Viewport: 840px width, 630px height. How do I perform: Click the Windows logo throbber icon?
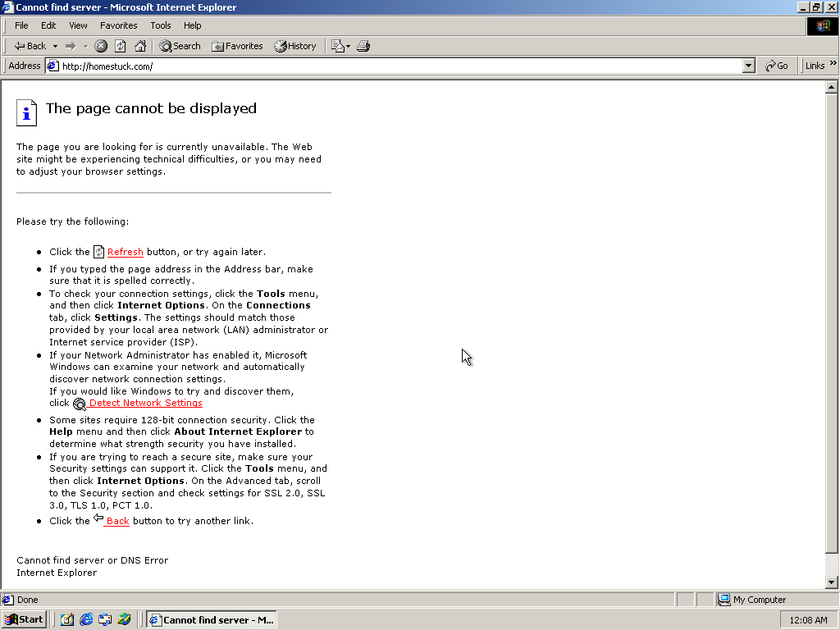(x=822, y=26)
